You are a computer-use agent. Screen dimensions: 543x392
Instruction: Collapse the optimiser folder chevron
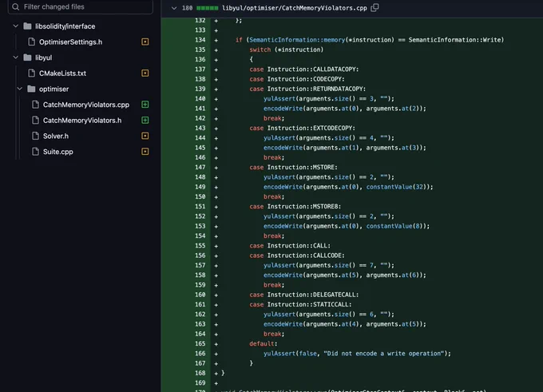pyautogui.click(x=20, y=89)
